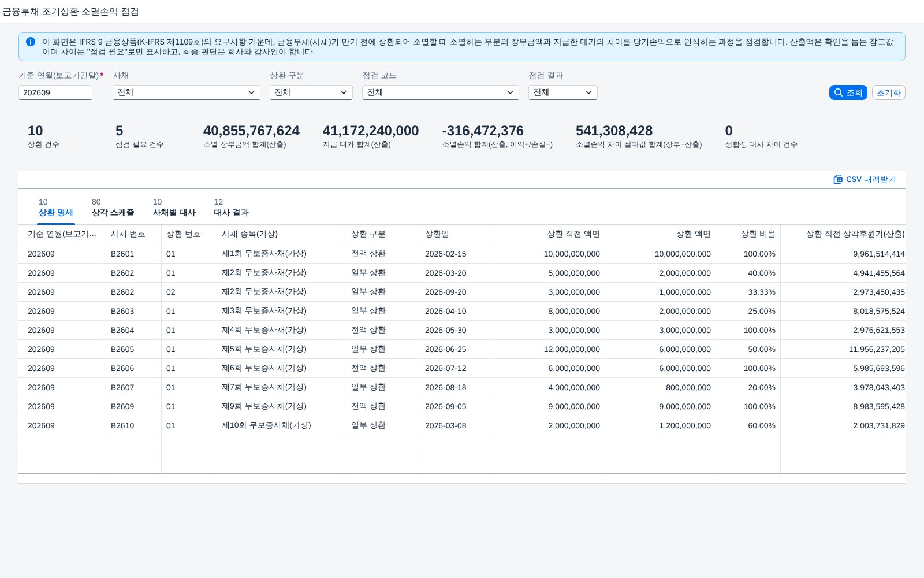Switch to the 상각 스케줄 tab
The height and width of the screenshot is (578, 924).
pyautogui.click(x=113, y=208)
